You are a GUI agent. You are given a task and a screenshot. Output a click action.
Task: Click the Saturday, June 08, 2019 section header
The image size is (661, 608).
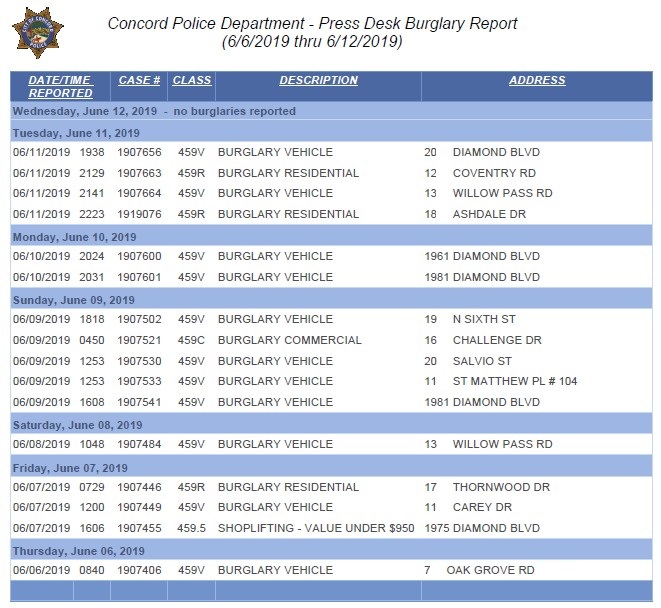click(77, 425)
